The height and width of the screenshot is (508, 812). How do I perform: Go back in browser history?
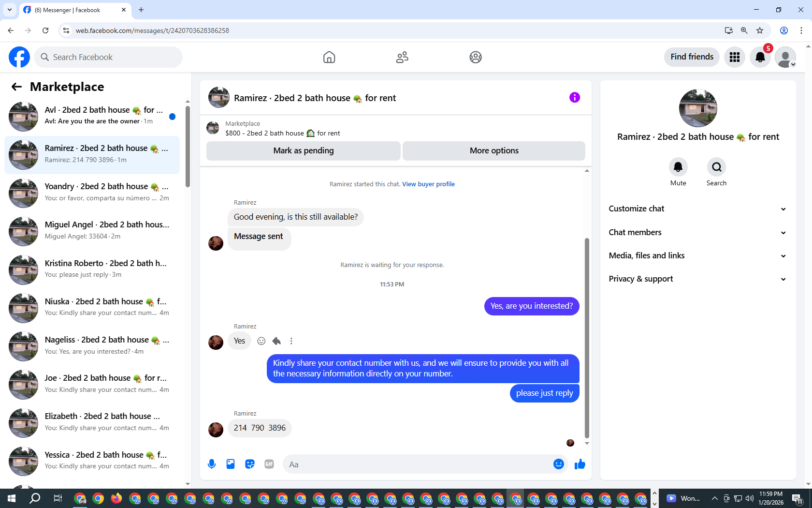coord(11,30)
